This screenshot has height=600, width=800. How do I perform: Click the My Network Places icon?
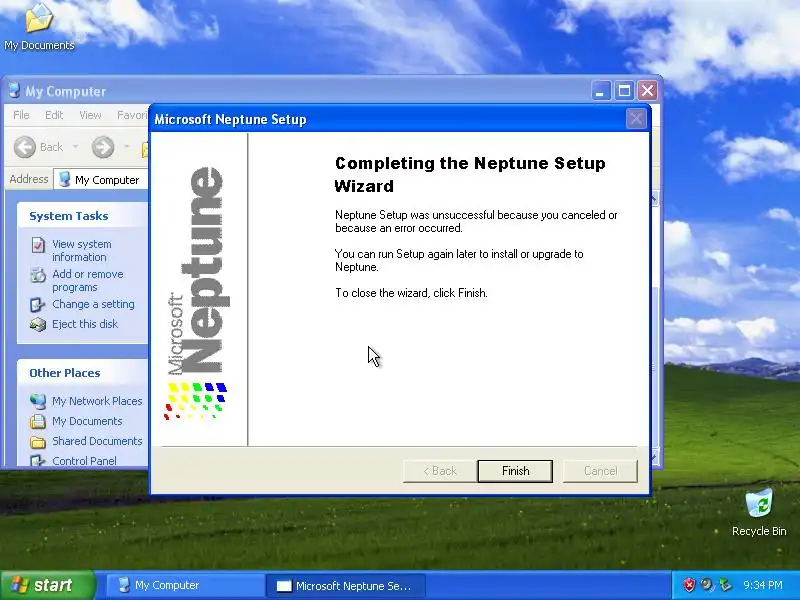(38, 402)
